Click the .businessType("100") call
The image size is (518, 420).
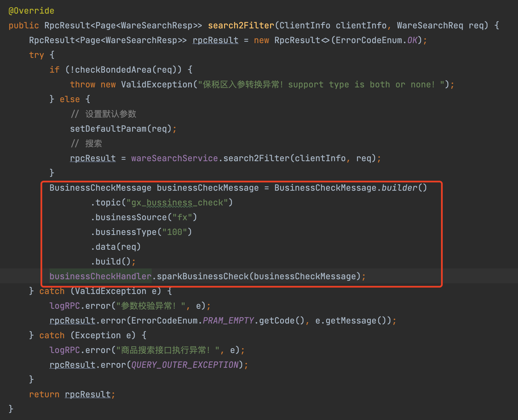point(141,232)
